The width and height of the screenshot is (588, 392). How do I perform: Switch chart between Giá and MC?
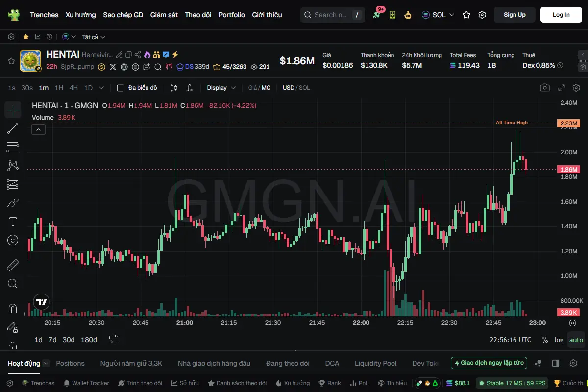pyautogui.click(x=260, y=88)
